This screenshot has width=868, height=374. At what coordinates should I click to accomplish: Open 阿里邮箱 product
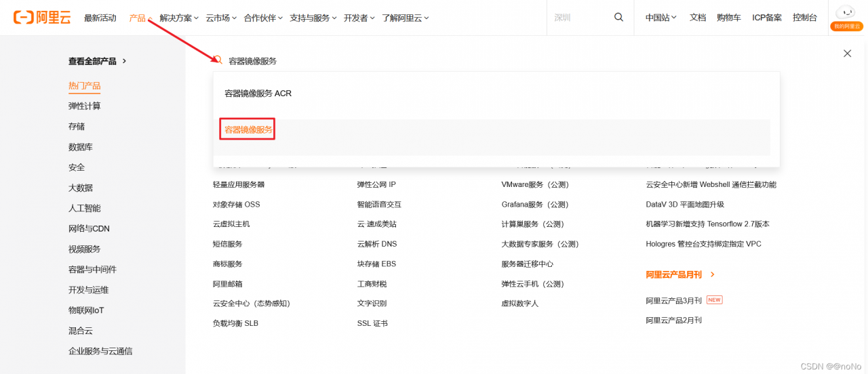[228, 284]
